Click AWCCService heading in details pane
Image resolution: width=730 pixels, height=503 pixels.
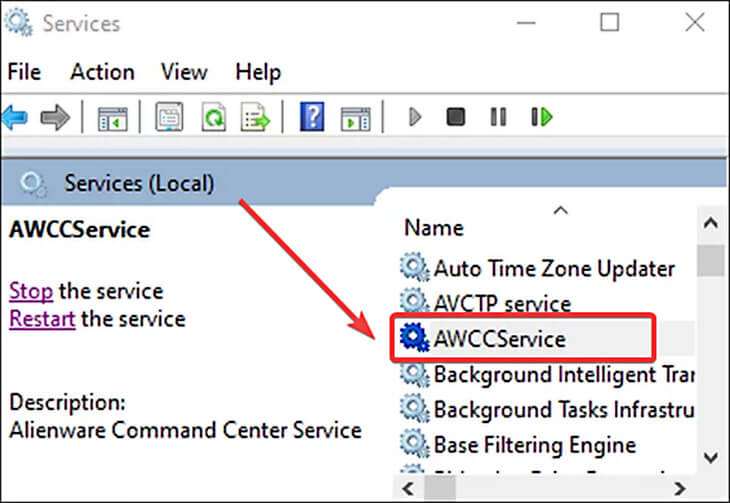(80, 230)
